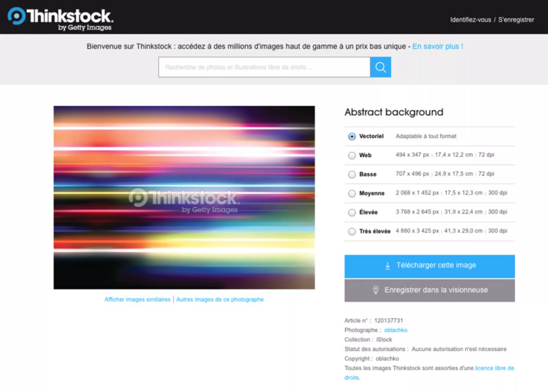Open Autres images de ce photographe
Screen dimensions: 548x392
[x=220, y=299]
